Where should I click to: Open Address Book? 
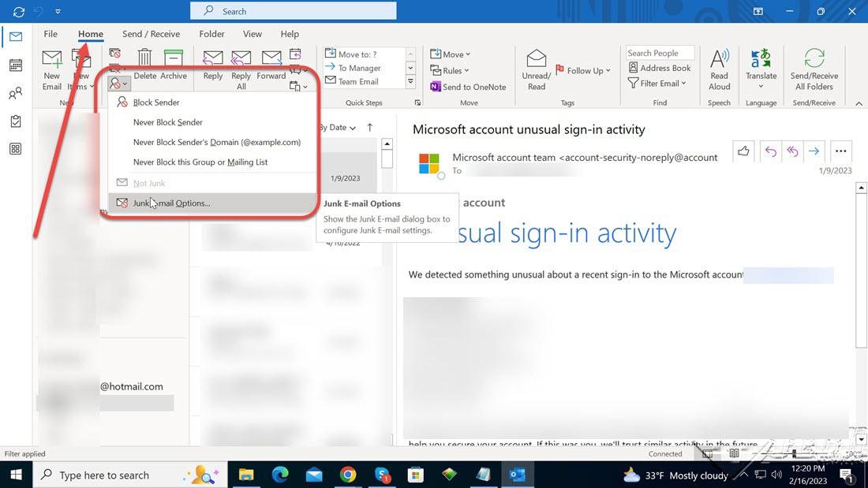660,69
